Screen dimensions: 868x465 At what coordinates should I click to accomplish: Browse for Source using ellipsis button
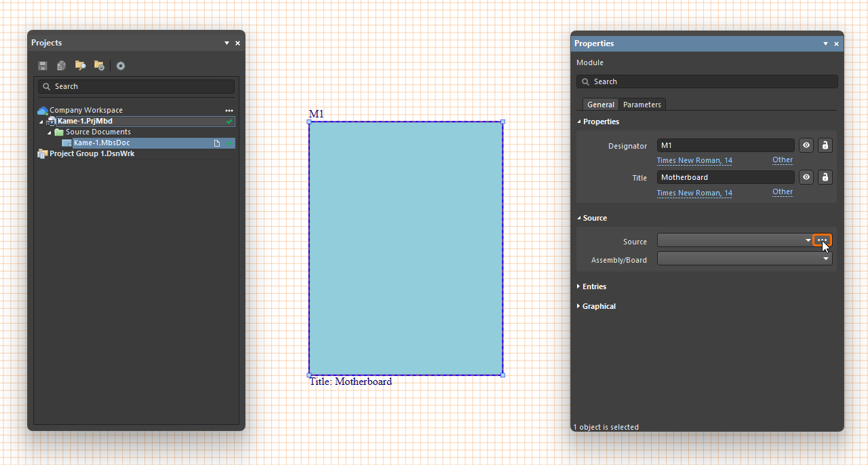click(822, 240)
